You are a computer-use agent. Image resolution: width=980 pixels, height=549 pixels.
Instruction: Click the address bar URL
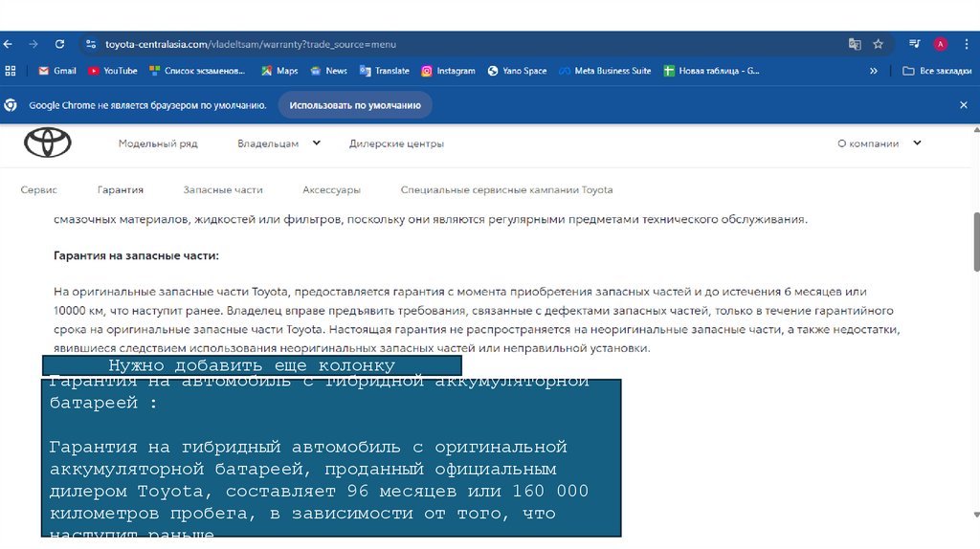(x=251, y=44)
